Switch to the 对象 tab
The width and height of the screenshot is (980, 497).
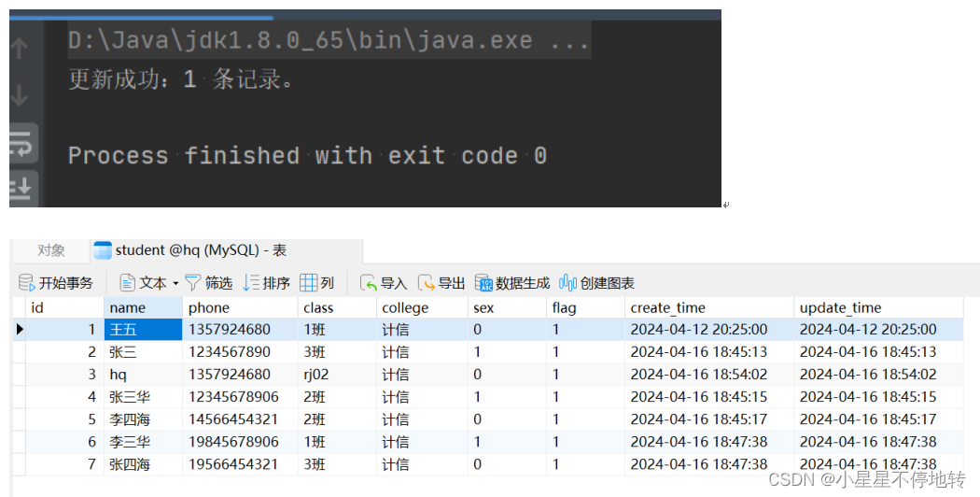[50, 250]
